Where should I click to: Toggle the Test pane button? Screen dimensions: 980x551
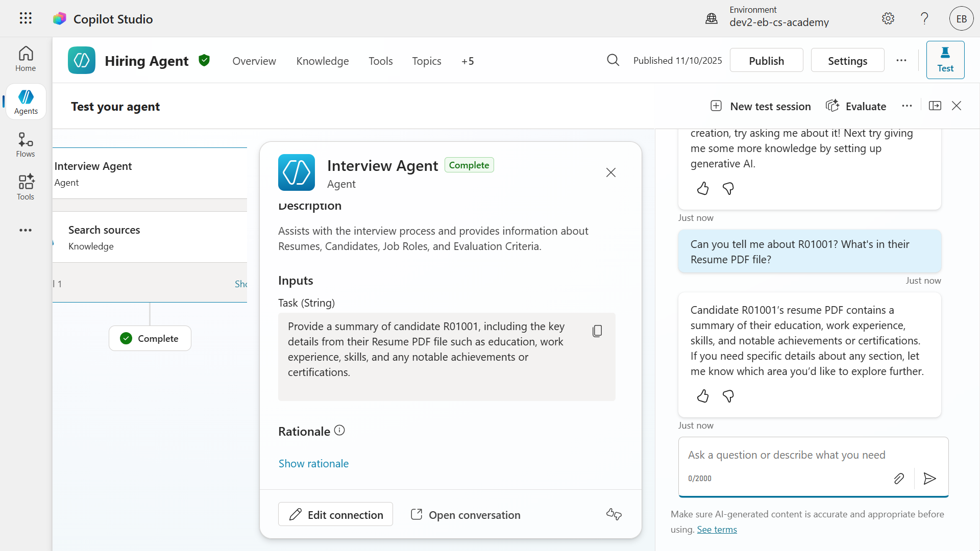(945, 60)
